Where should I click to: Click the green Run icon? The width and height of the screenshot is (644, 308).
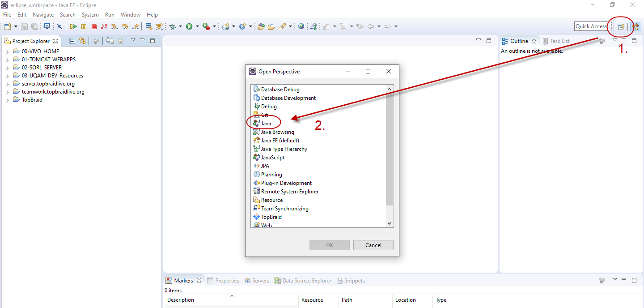tap(189, 26)
